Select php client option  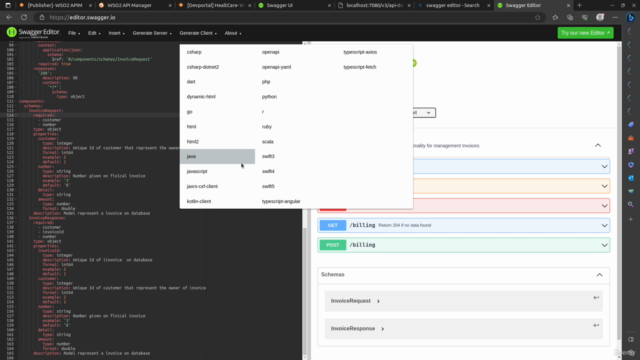point(296,82)
